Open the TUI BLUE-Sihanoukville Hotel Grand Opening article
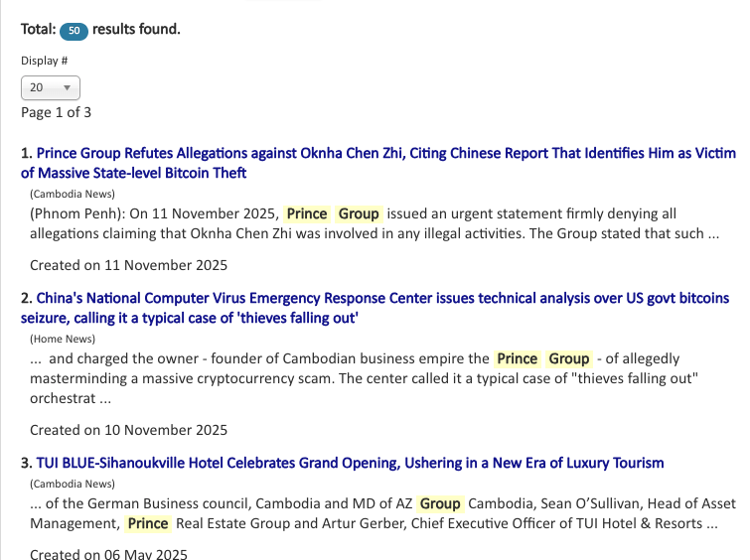This screenshot has width=750, height=560. pyautogui.click(x=350, y=463)
